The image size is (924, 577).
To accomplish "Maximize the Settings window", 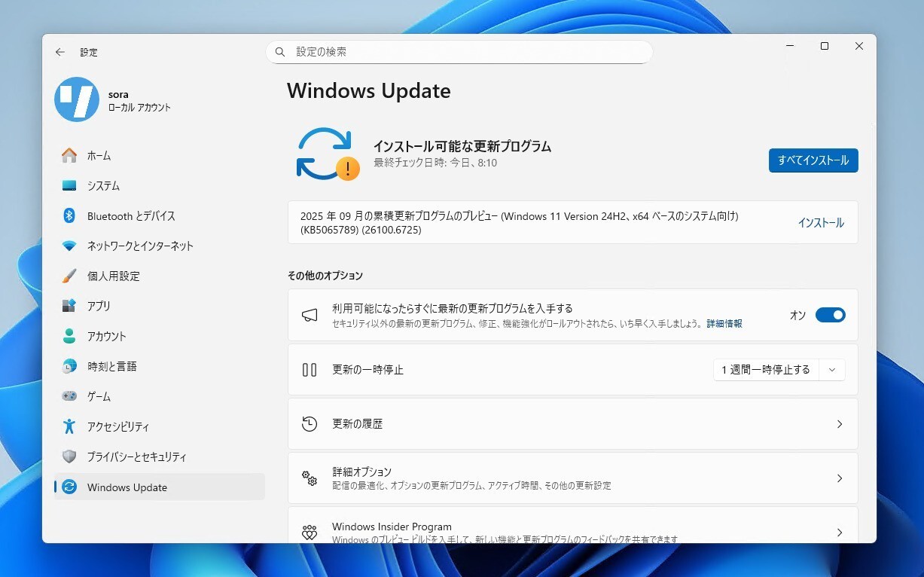I will pyautogui.click(x=825, y=46).
